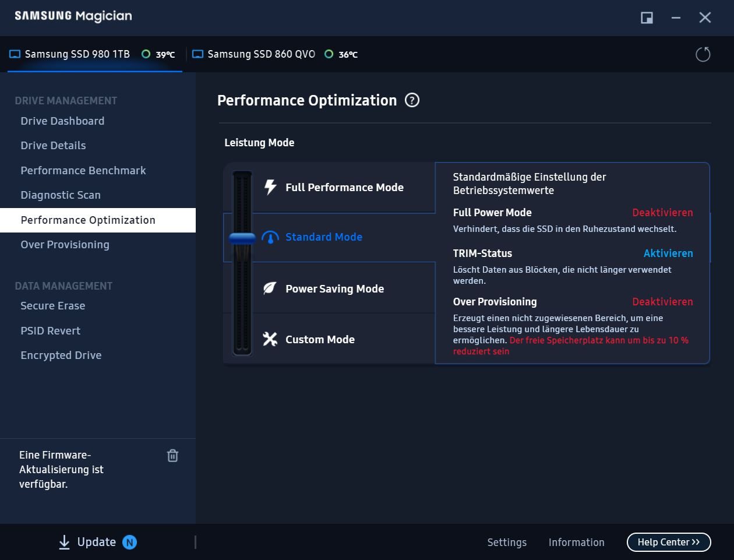The image size is (734, 560).
Task: Switch to the Samsung SSD 860 QVO tab
Action: pos(261,54)
